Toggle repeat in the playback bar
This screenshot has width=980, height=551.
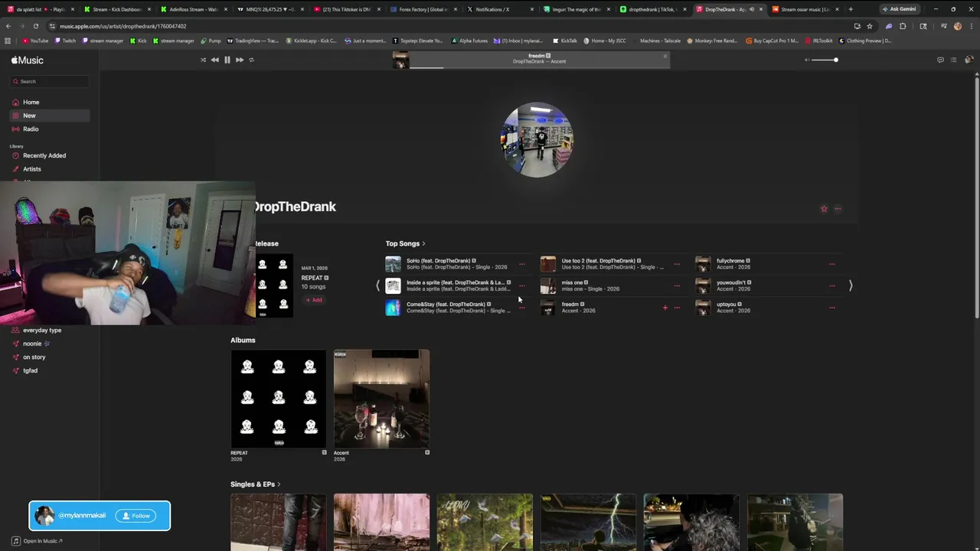(251, 60)
